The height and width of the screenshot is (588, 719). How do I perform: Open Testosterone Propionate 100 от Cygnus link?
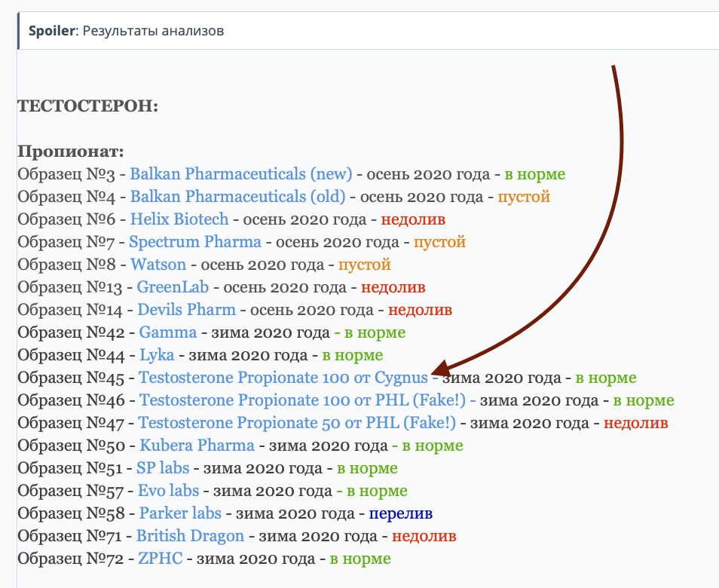(x=283, y=378)
